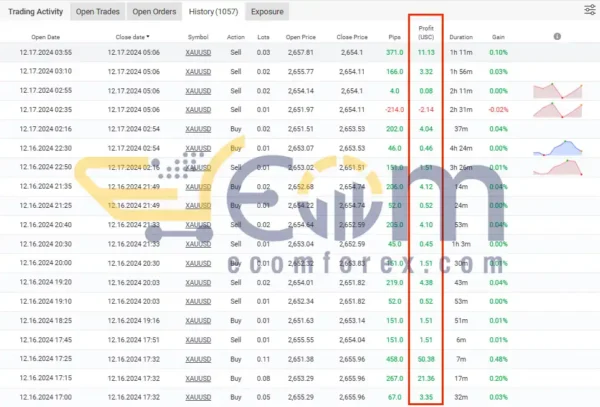This screenshot has width=600, height=407.
Task: Click the profit value 4.38
Action: (x=426, y=282)
